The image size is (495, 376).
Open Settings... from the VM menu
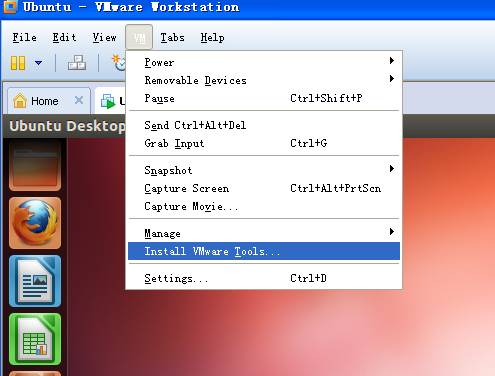(264, 278)
